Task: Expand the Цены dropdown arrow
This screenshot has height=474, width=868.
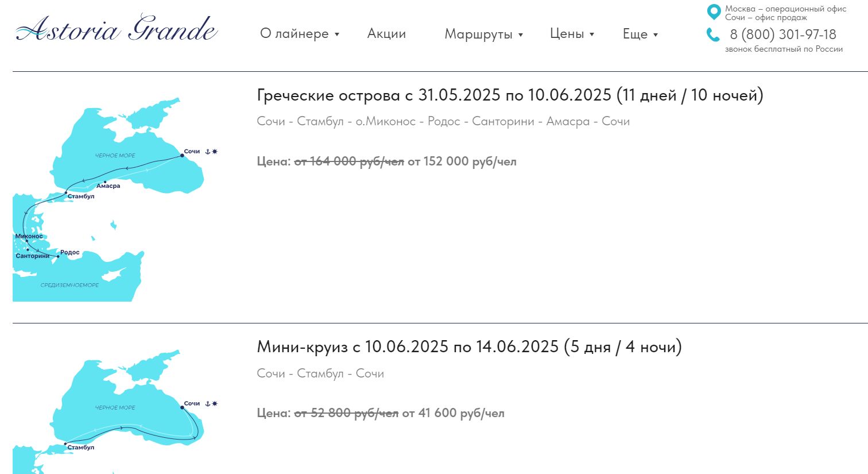Action: 592,34
